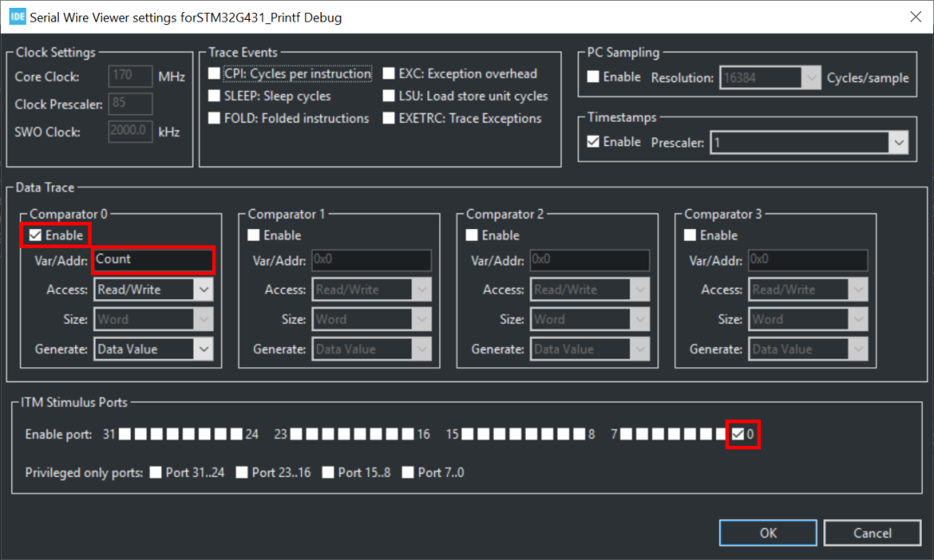Enable SLEEP: Sleep cycles trace event
Image resolution: width=934 pixels, height=560 pixels.
coord(214,96)
